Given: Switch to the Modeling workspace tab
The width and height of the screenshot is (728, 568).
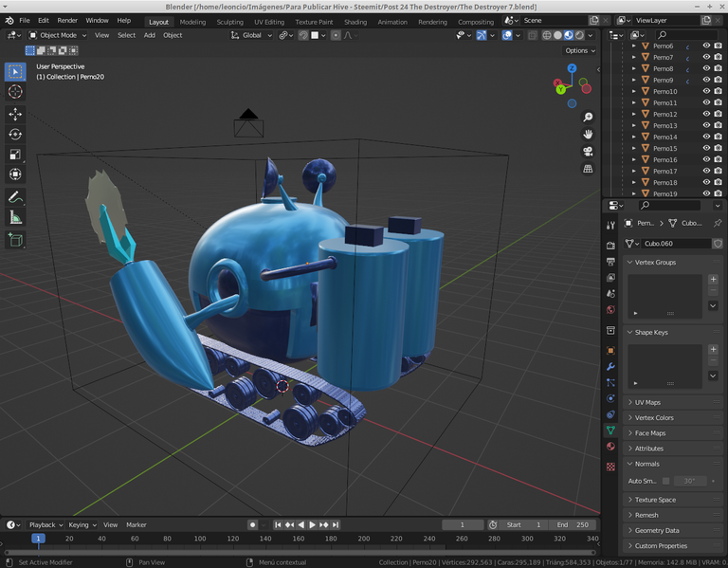Looking at the screenshot, I should 192,22.
